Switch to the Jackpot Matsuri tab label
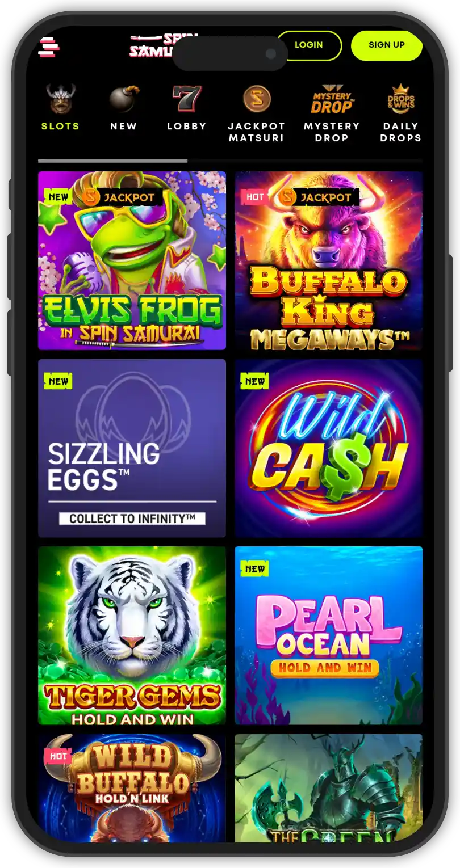460x868 pixels. 257,132
